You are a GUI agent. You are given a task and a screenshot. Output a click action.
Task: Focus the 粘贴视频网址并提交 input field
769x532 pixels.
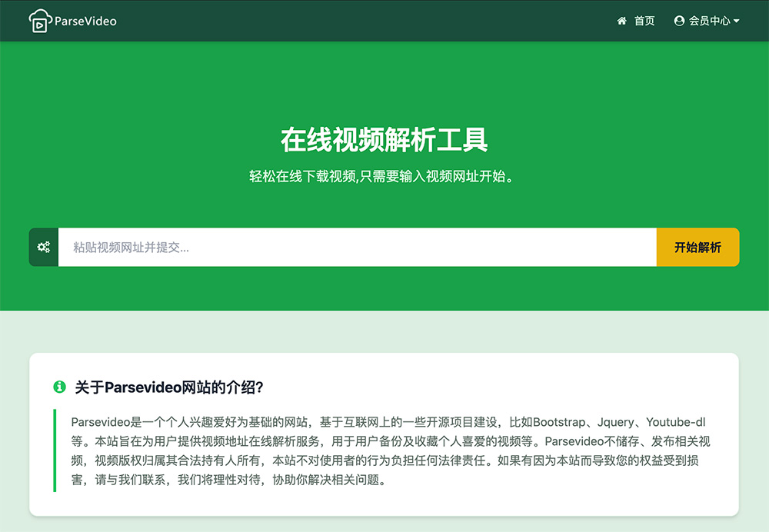tap(358, 247)
